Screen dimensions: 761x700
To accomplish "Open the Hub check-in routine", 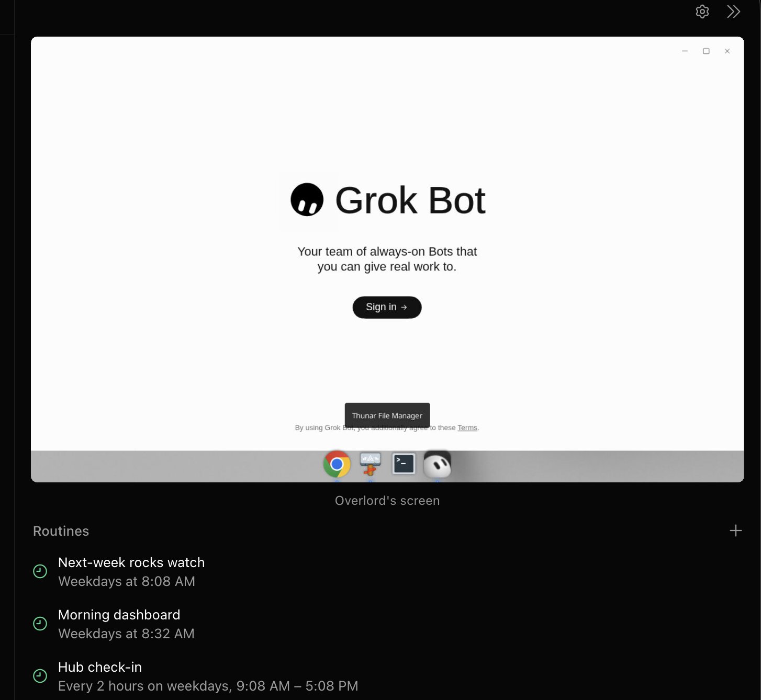I will (x=387, y=676).
